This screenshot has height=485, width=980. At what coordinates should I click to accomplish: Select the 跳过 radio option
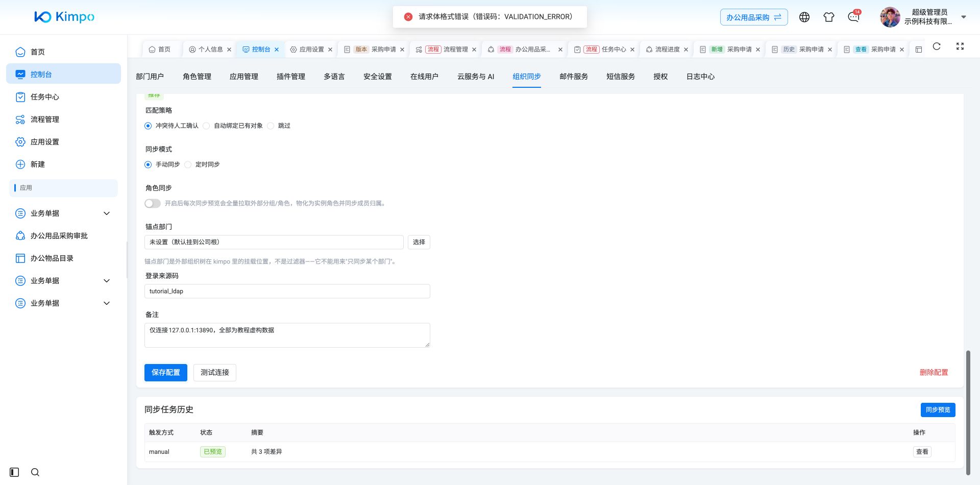[x=271, y=126]
